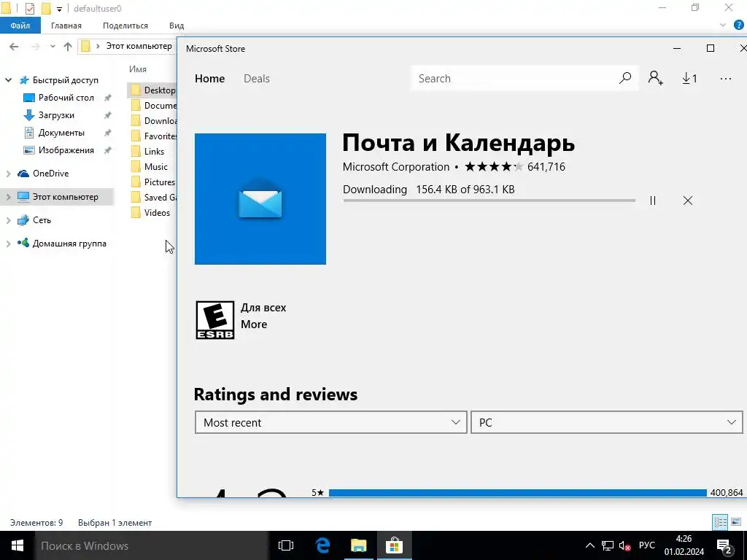Expand Этот компьютер tree node

[8, 197]
